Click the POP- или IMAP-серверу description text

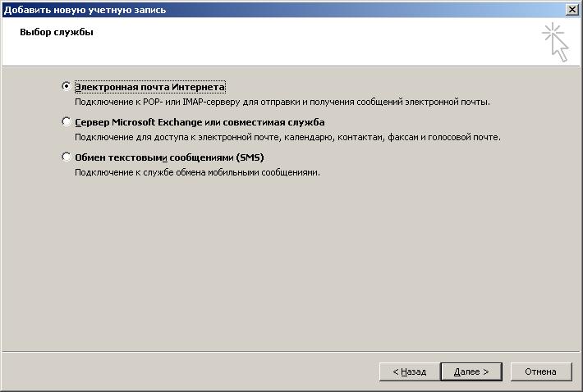click(x=282, y=102)
